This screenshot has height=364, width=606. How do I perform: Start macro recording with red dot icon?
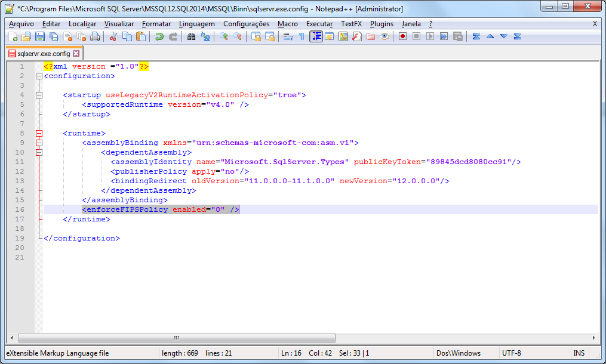click(x=403, y=37)
